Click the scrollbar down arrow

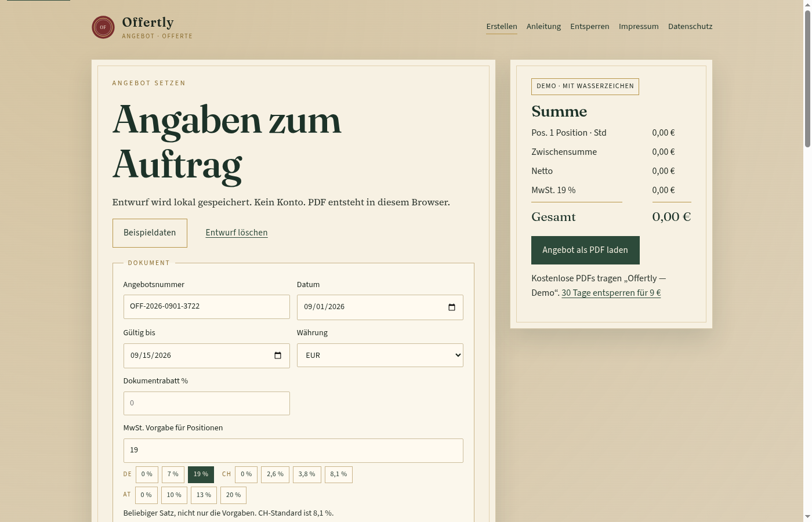807,517
